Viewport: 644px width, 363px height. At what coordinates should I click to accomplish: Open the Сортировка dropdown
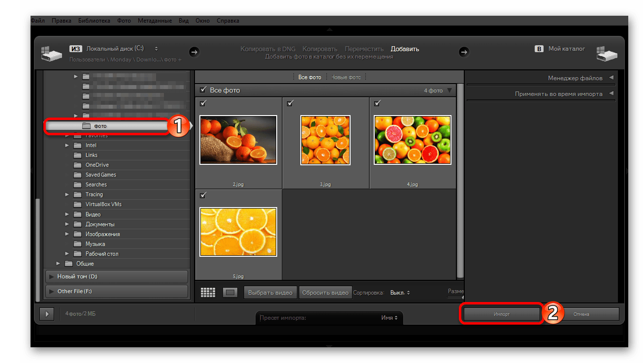400,293
